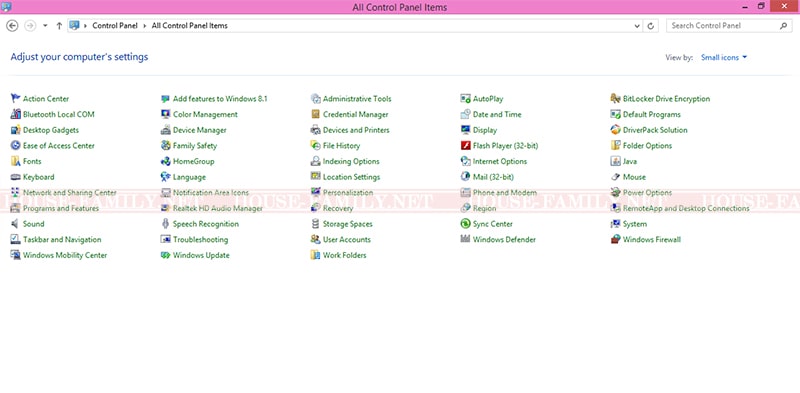The width and height of the screenshot is (800, 393).
Task: Open RemoteApp and Desktop Connections link
Action: click(686, 208)
